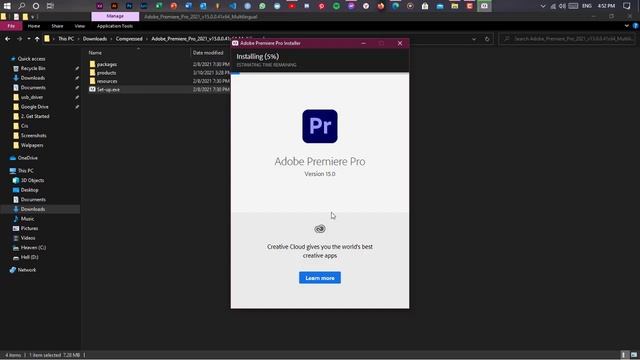Click This PC in address breadcrumb
The width and height of the screenshot is (640, 360).
tap(66, 39)
